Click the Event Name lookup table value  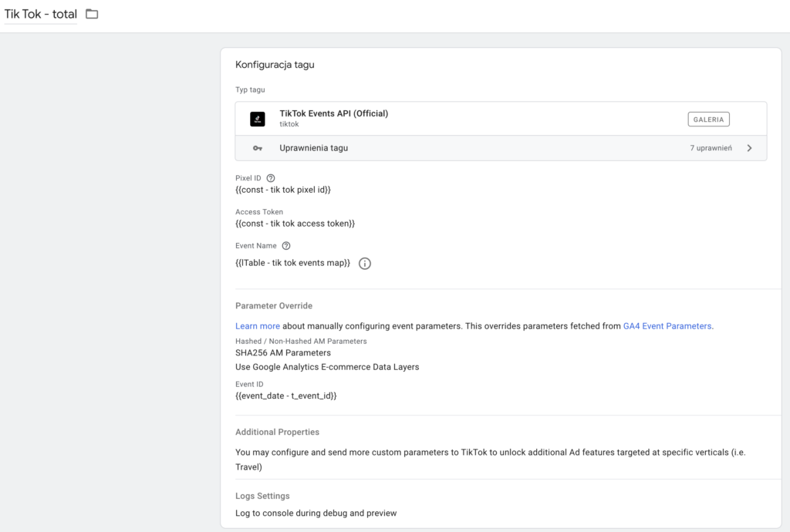(292, 264)
